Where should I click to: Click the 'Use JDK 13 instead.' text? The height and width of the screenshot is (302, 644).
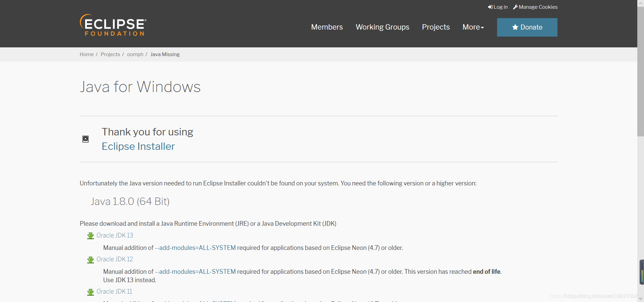click(130, 280)
